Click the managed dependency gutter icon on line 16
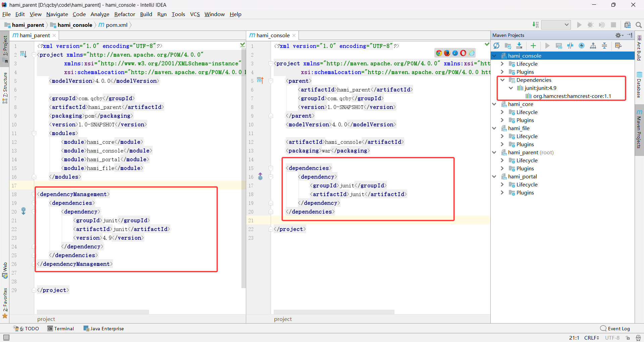The width and height of the screenshot is (644, 342). coord(260,176)
